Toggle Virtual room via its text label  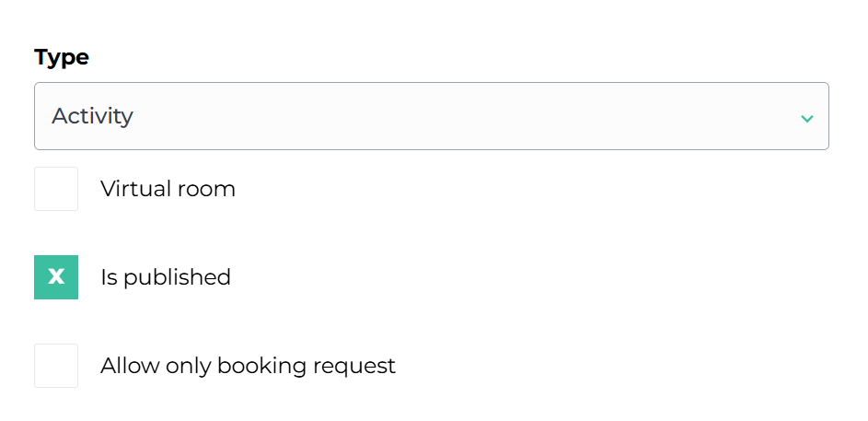pyautogui.click(x=168, y=189)
